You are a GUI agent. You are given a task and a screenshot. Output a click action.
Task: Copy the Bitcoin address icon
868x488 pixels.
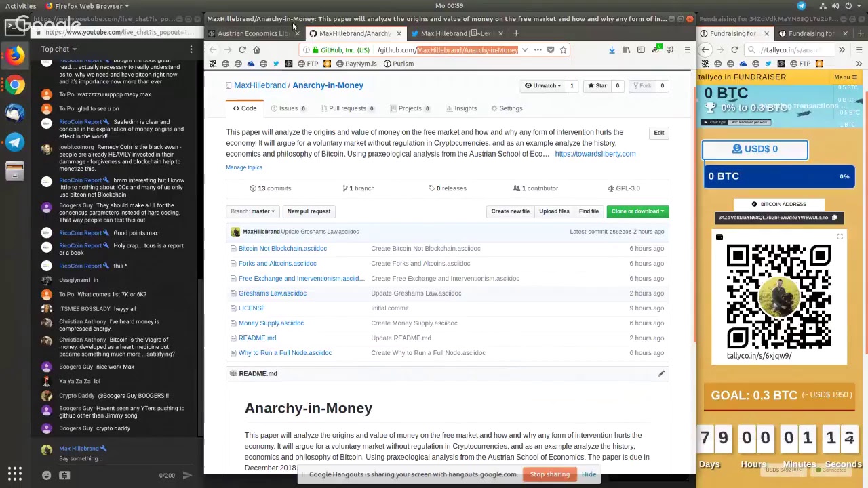834,218
